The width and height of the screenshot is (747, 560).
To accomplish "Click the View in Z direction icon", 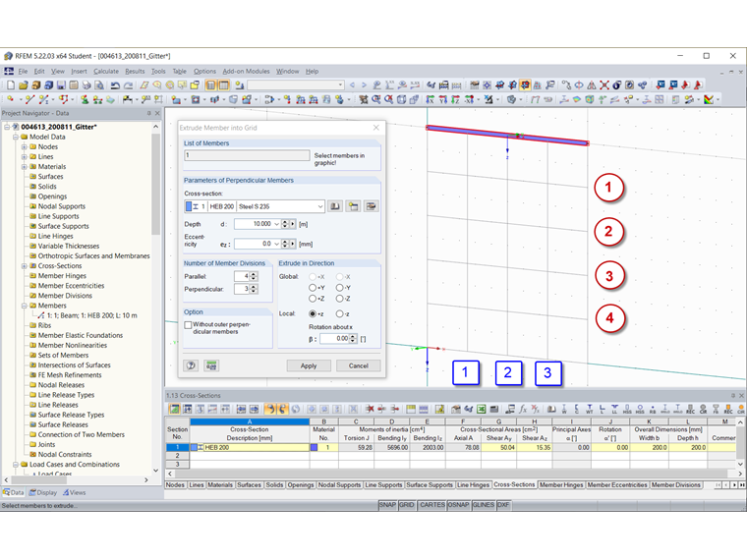I will click(x=455, y=99).
